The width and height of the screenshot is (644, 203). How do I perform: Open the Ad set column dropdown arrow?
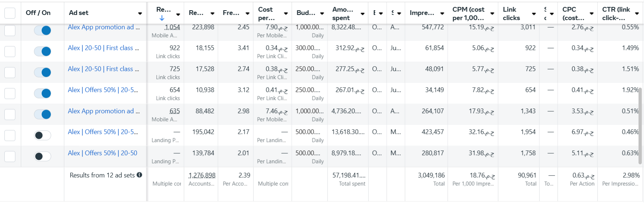click(140, 14)
